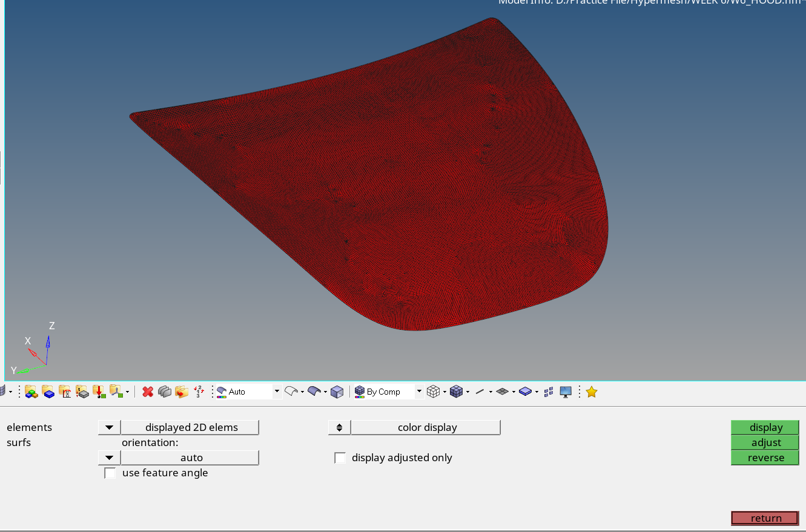Click the renumber 1-2-3 icon
Screen dimensions: 806x532
(199, 392)
